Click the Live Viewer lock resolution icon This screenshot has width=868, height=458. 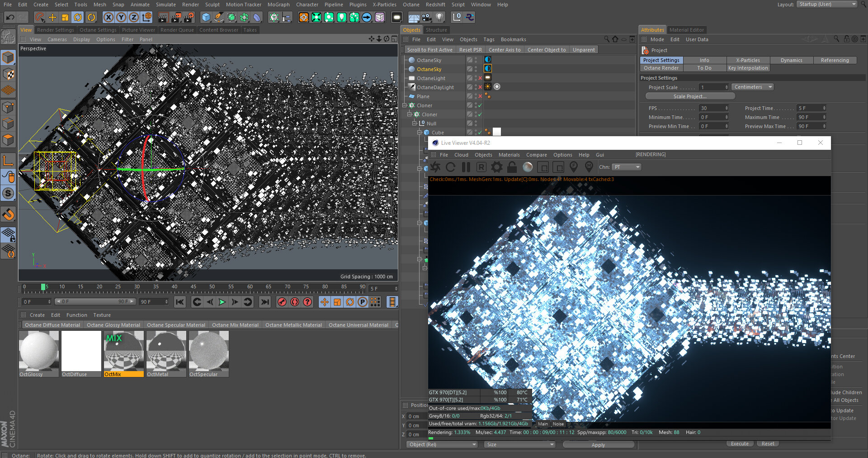click(x=512, y=167)
